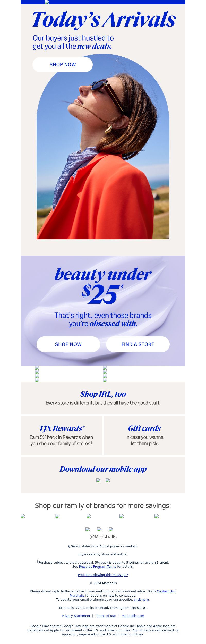Viewport: 206px width, 644px height.
Task: Click the first social media icon above @Marshalls
Action: click(88, 529)
